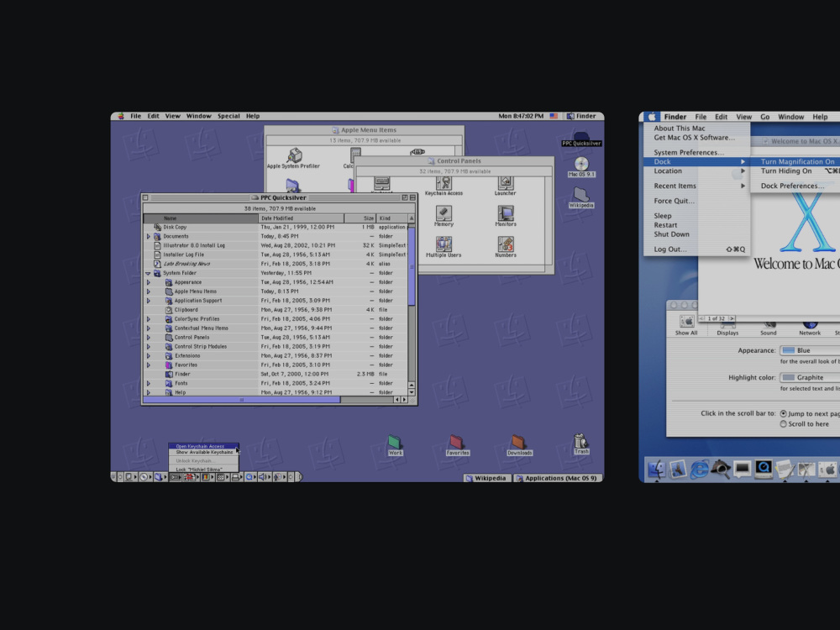The height and width of the screenshot is (630, 840).
Task: Expand the Apple Menu Items folder triangle
Action: [x=149, y=291]
